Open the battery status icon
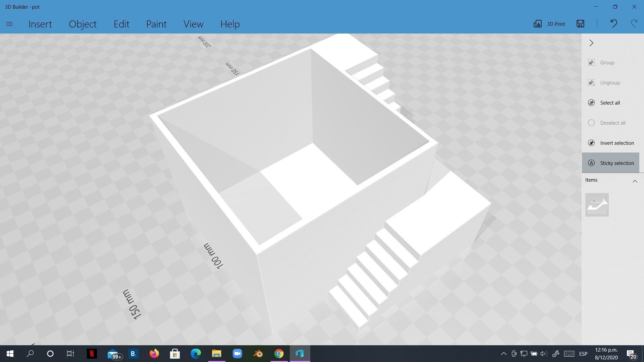Viewport: 644px width, 362px height. click(534, 354)
